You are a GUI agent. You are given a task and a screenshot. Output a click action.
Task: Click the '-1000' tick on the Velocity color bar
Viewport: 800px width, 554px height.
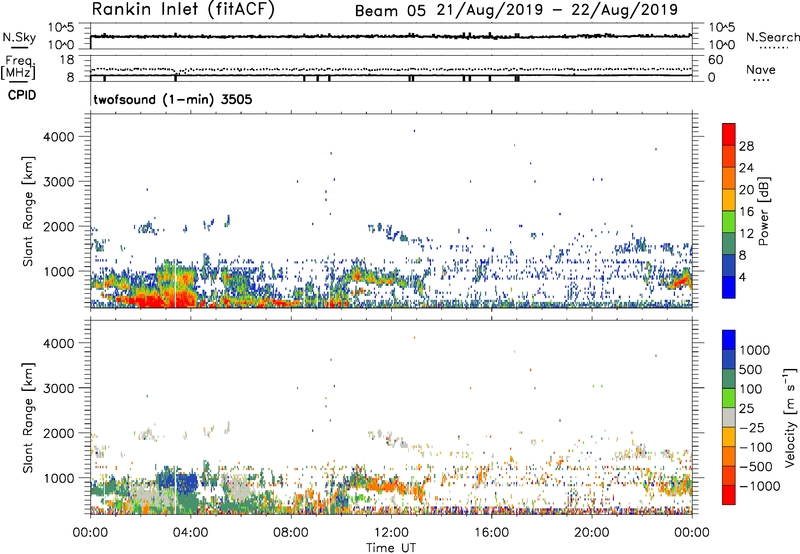759,486
